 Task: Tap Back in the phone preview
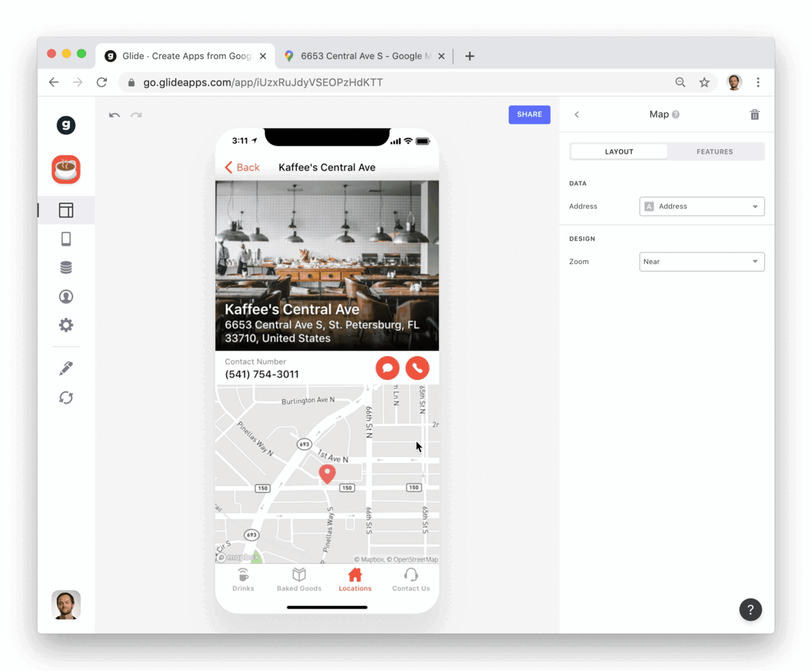(242, 167)
